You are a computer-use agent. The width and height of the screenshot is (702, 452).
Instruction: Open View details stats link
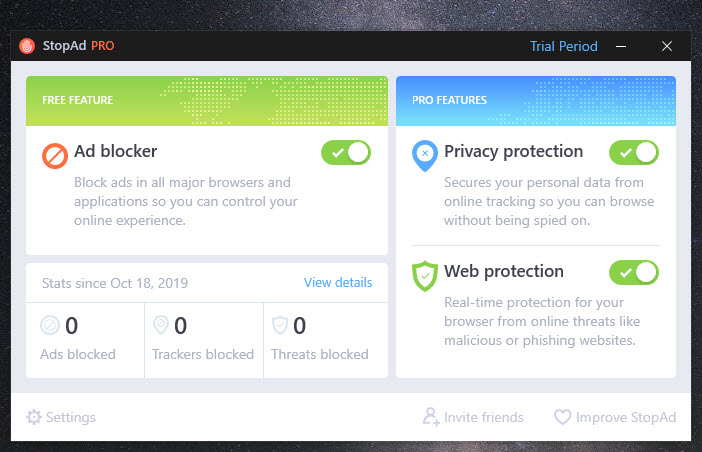click(338, 283)
